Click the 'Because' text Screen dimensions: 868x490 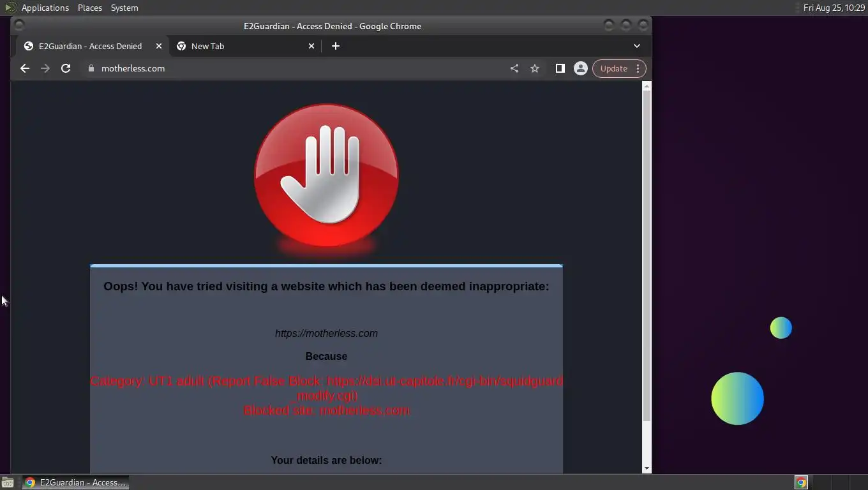click(326, 356)
